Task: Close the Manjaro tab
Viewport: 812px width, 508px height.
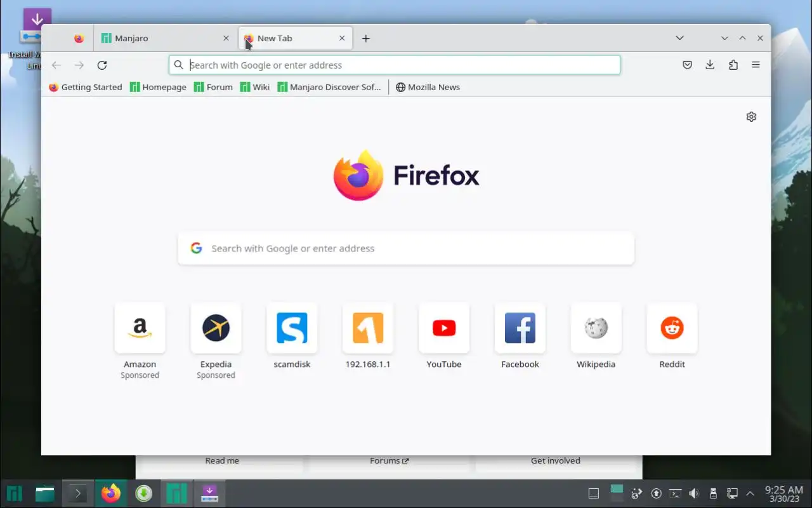Action: tap(226, 38)
